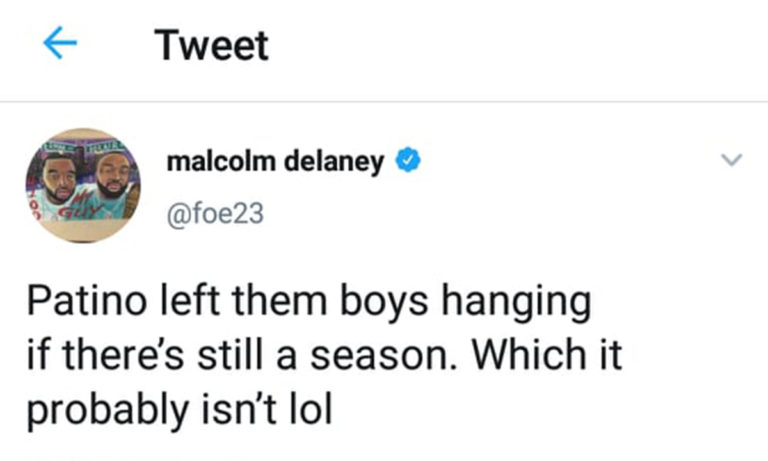Click the Tweet header title
The image size is (768, 461).
211,46
